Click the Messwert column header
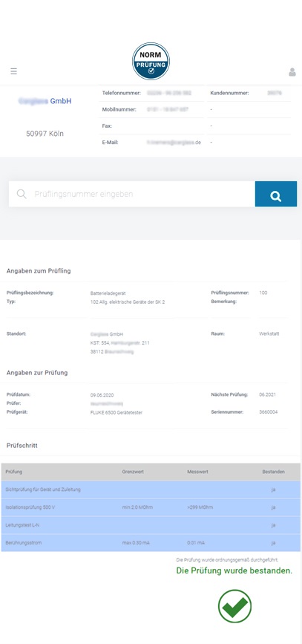This screenshot has height=644, width=302. point(198,472)
